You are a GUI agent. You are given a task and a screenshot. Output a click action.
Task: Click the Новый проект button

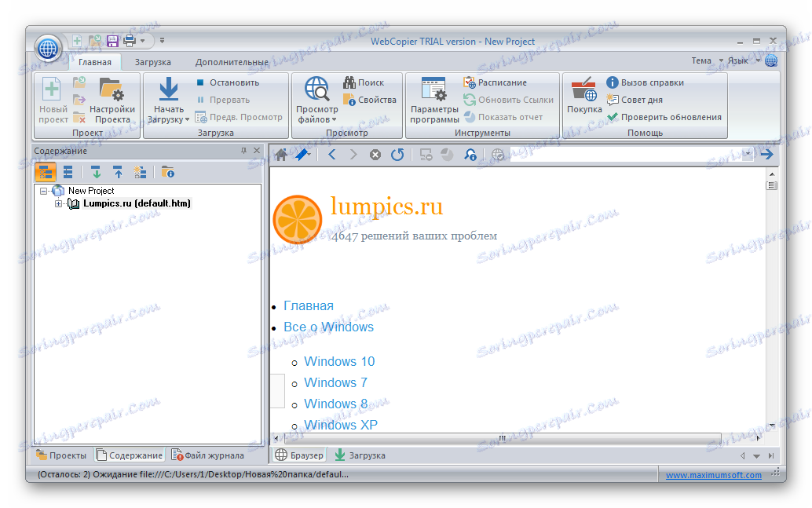(x=53, y=101)
